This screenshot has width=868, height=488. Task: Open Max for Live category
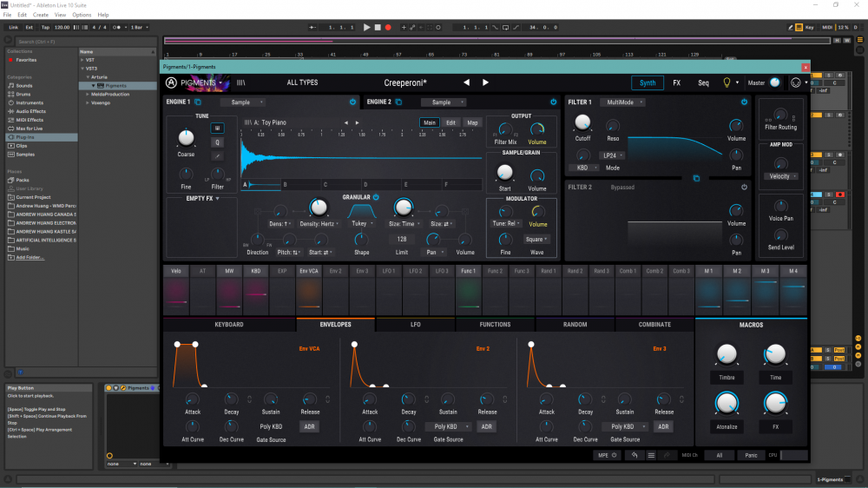29,129
